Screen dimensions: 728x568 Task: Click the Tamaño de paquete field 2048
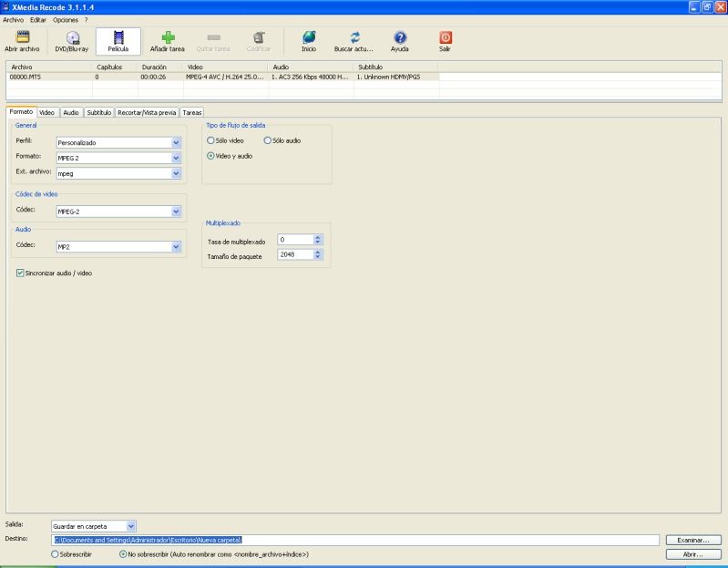[x=296, y=254]
